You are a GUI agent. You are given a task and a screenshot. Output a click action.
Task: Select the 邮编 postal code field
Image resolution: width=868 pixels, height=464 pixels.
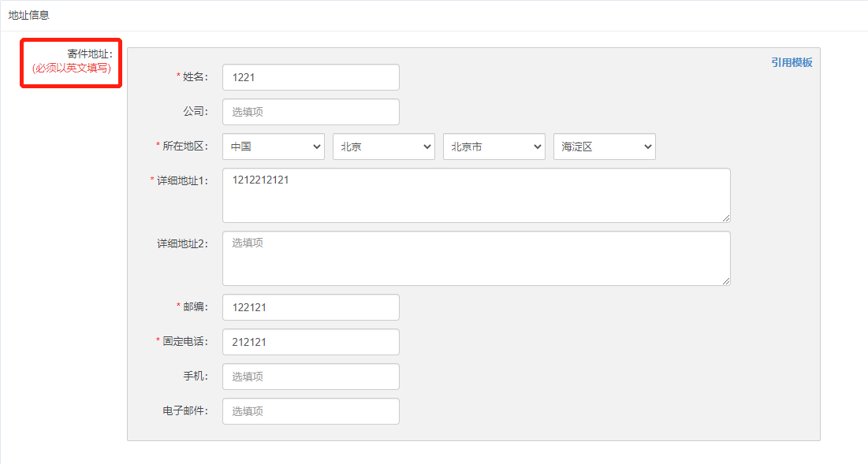311,307
